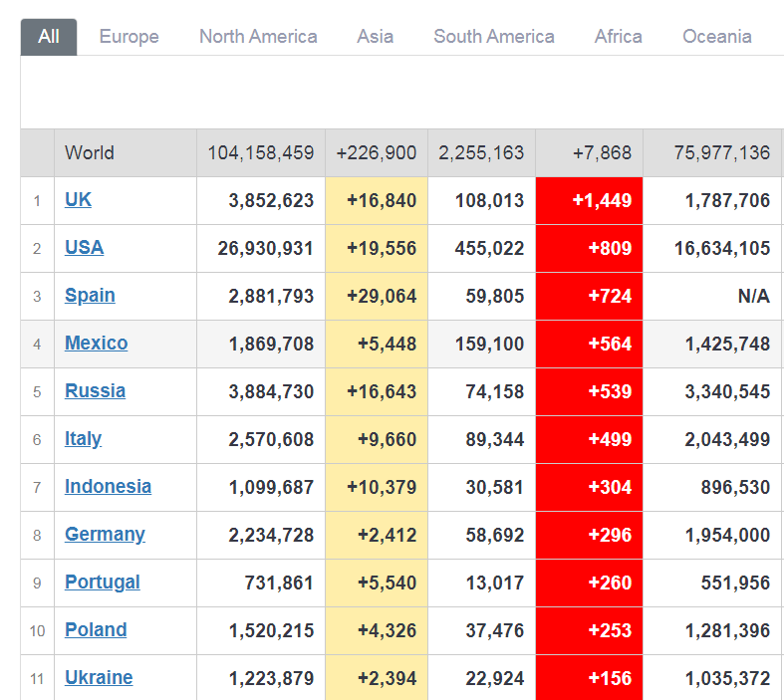Open the Portugal link
Screen dimensions: 784x700
[102, 583]
